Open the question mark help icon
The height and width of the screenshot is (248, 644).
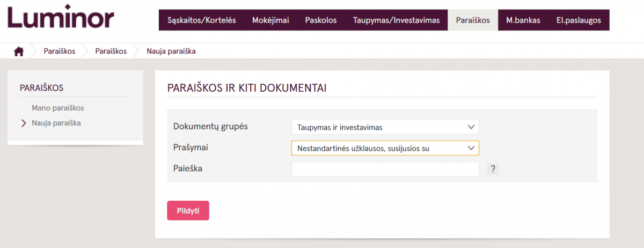pyautogui.click(x=493, y=169)
